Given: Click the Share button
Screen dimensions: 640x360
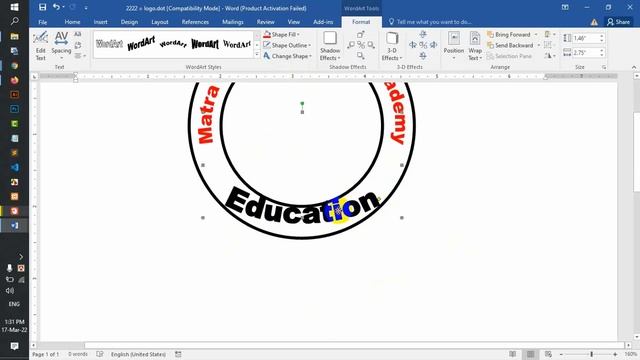Looking at the screenshot, I should (x=618, y=22).
